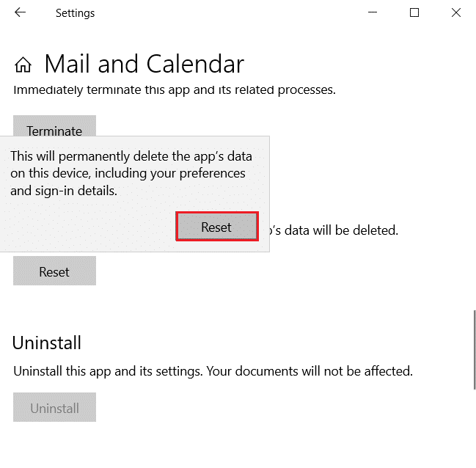Click the vertical scrollbar thumb

tap(475, 349)
